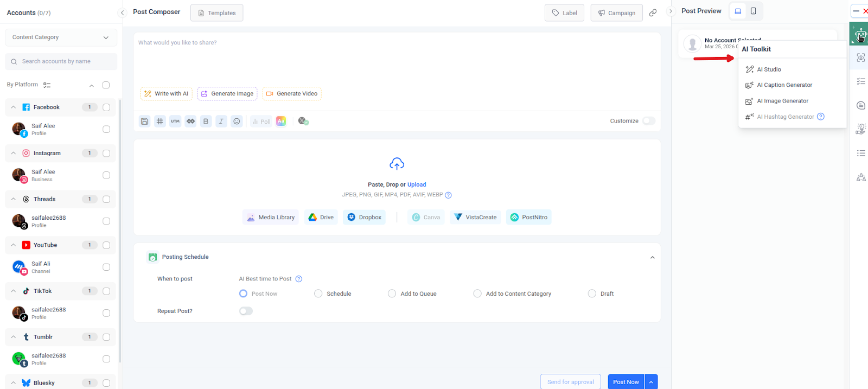Click the lightbulb ideas icon in right sidebar
Viewport: 868px width, 389px height.
click(860, 129)
